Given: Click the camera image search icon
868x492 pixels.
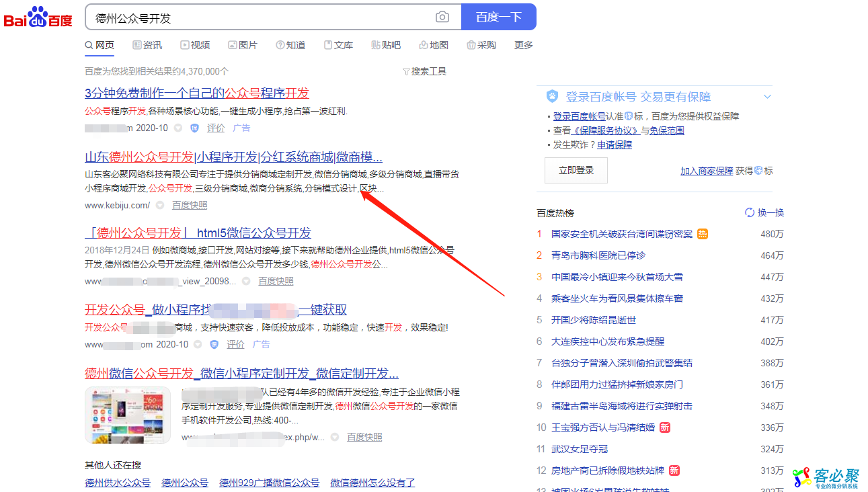Looking at the screenshot, I should (442, 17).
